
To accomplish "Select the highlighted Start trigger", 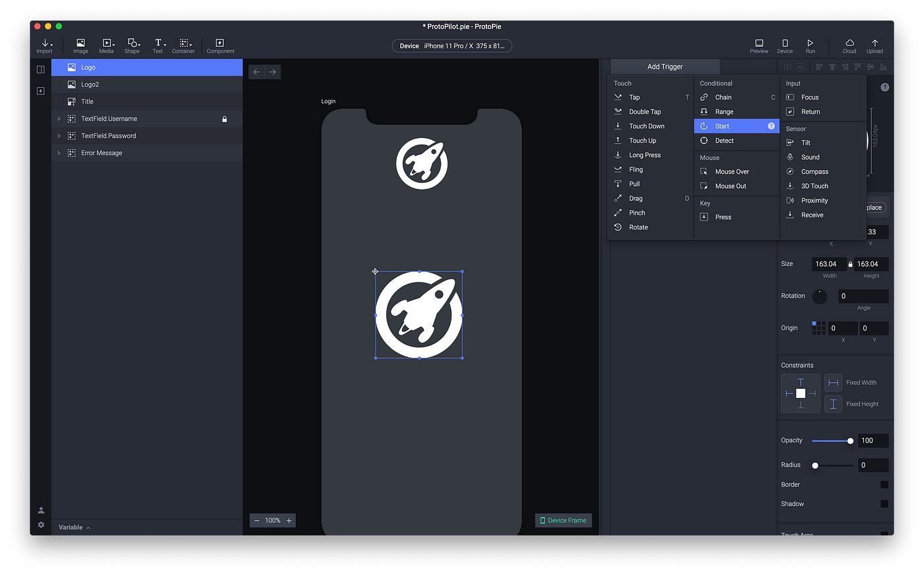I will click(737, 126).
